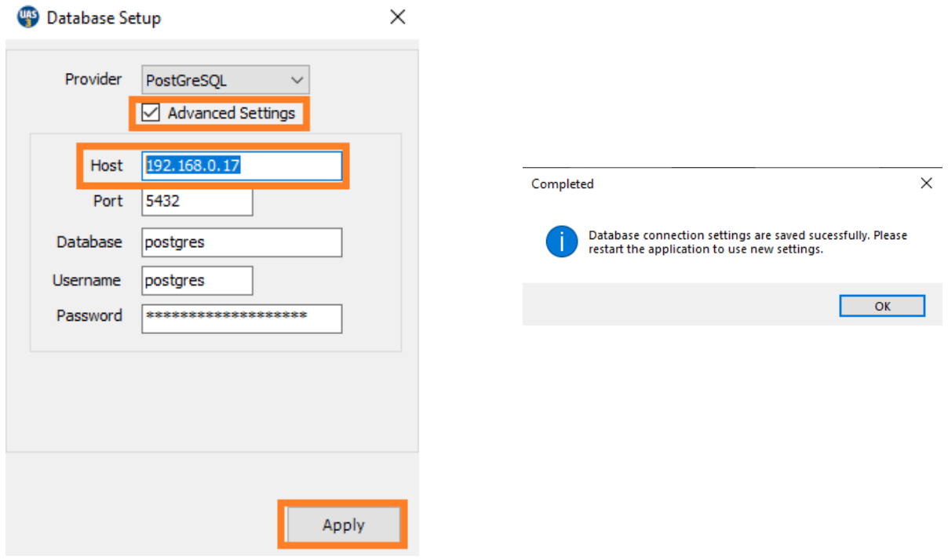Image resolution: width=948 pixels, height=560 pixels.
Task: Click the Advanced Settings label text
Action: pyautogui.click(x=232, y=113)
